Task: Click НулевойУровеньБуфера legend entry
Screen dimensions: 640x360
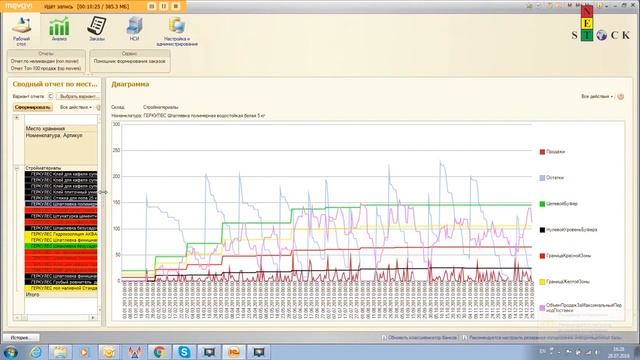Action: click(x=568, y=230)
